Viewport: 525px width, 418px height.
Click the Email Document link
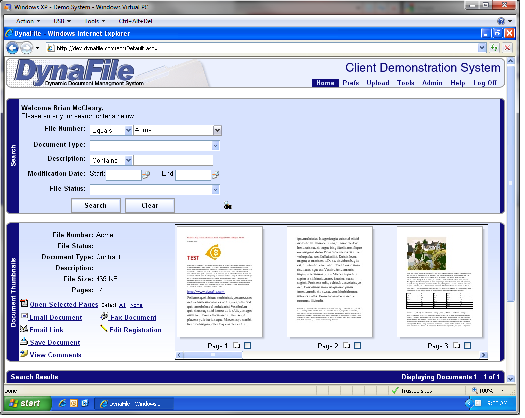click(56, 317)
